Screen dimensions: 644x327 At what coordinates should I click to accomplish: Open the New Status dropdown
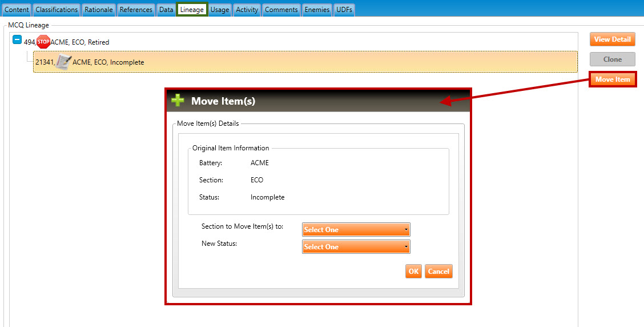click(x=356, y=247)
